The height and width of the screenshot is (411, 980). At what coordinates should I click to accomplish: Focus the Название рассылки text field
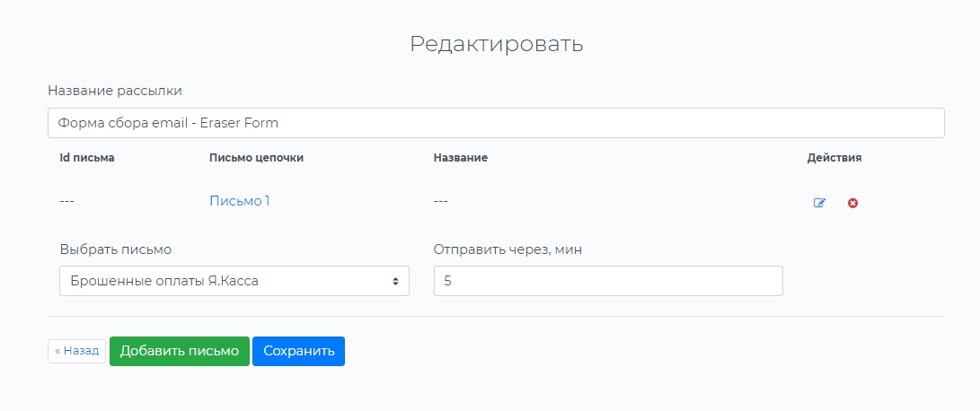[495, 123]
